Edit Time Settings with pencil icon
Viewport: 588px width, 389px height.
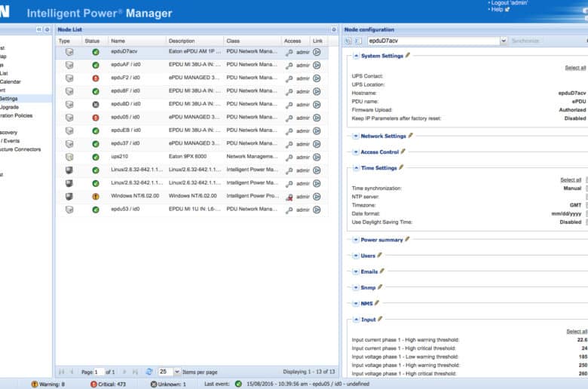401,167
